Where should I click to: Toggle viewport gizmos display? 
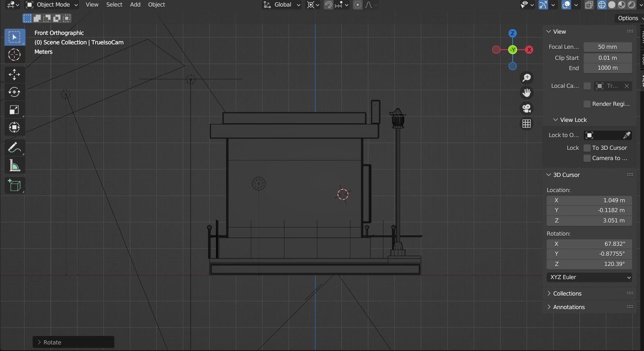click(x=543, y=5)
